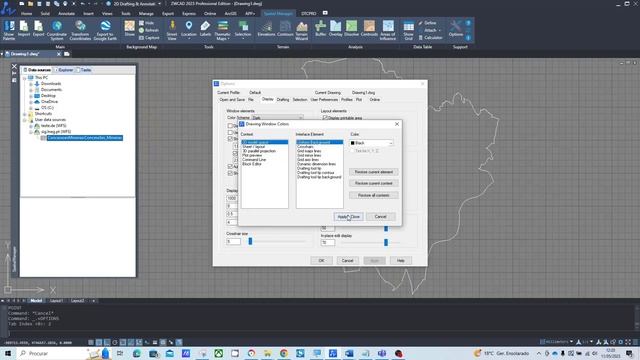640x360 pixels.
Task: Click the Contours terrain icon
Action: click(x=285, y=29)
